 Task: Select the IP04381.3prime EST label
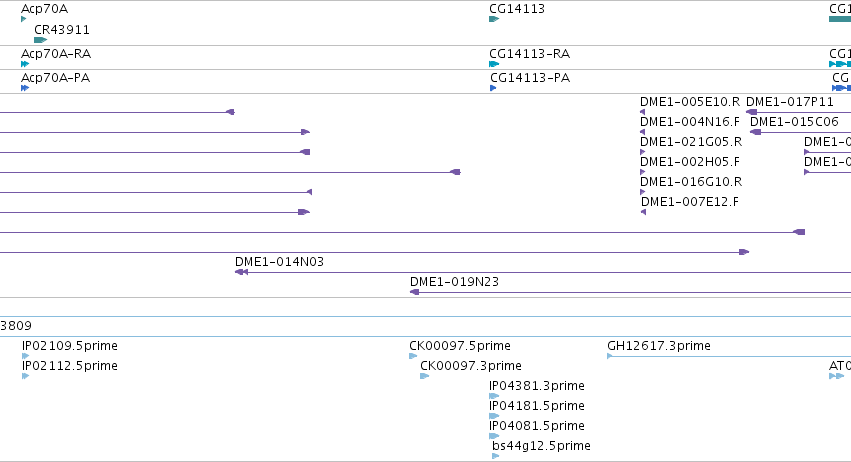537,386
